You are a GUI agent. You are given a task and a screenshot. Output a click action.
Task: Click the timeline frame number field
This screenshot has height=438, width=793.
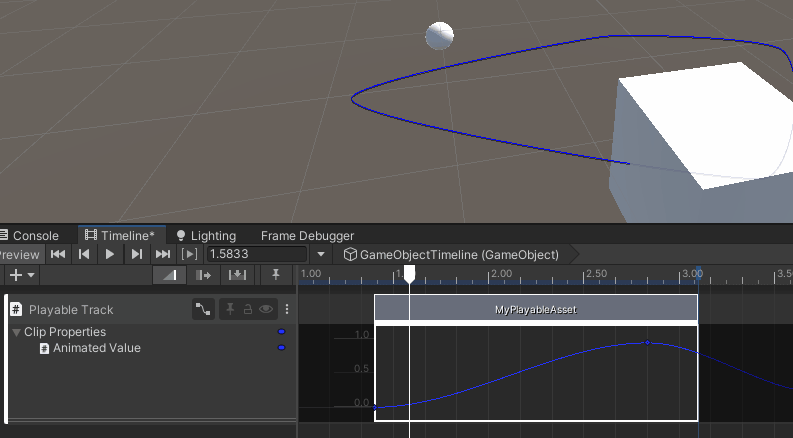pyautogui.click(x=255, y=255)
